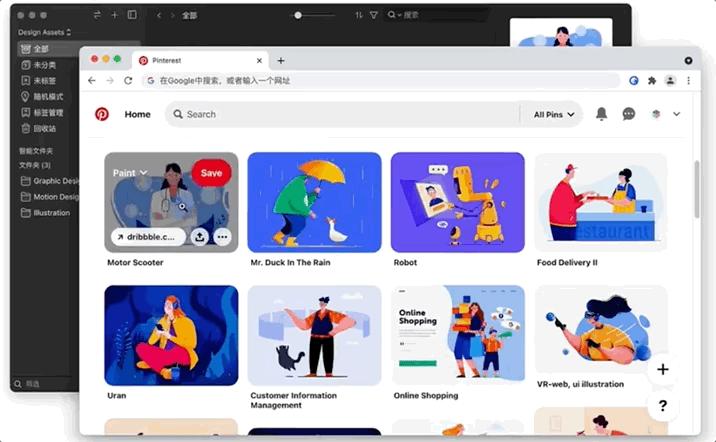
Task: Click the browser extensions puzzle icon
Action: click(652, 81)
